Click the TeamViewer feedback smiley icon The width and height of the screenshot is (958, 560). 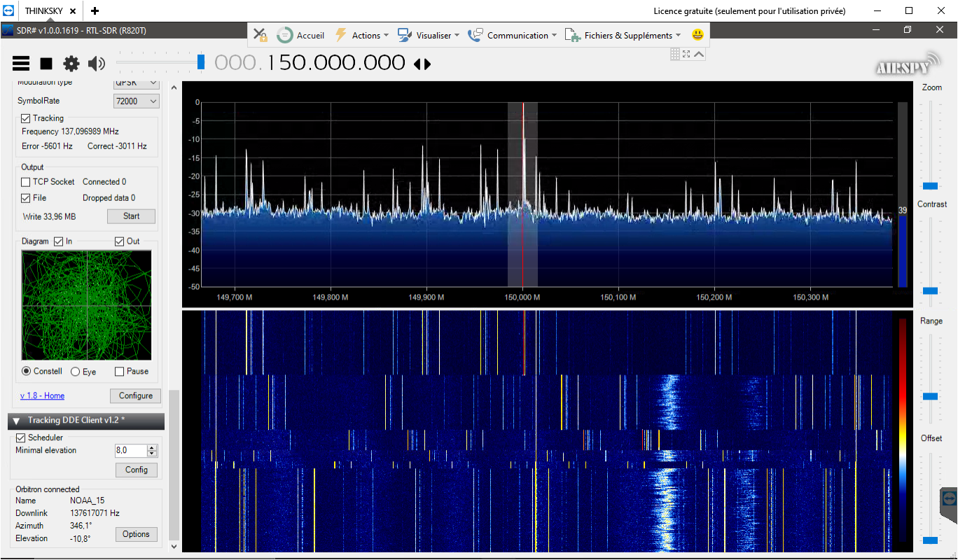(697, 34)
